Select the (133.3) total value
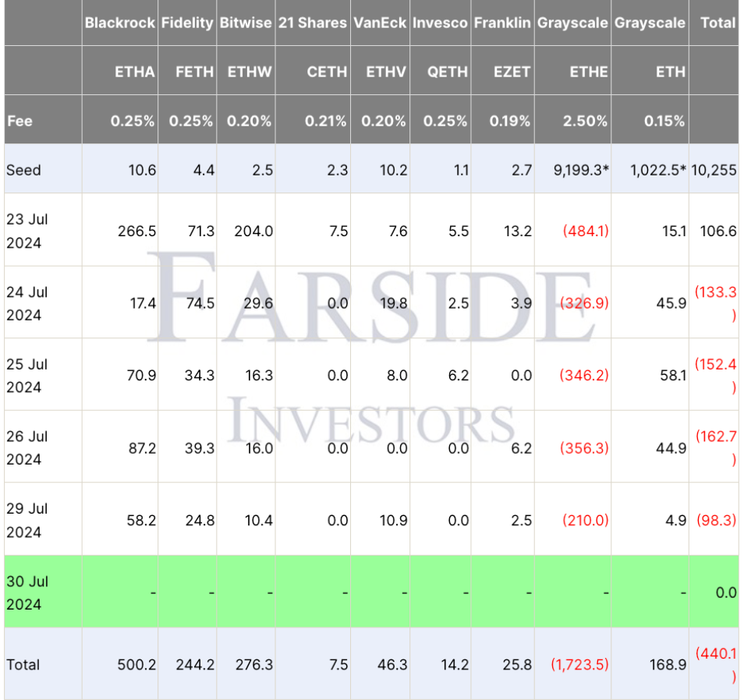 717,303
